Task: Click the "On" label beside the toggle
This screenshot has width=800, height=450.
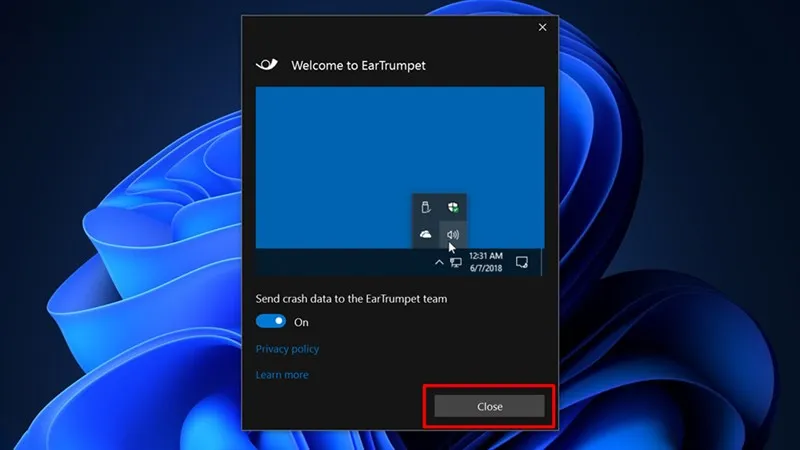Action: (x=301, y=322)
